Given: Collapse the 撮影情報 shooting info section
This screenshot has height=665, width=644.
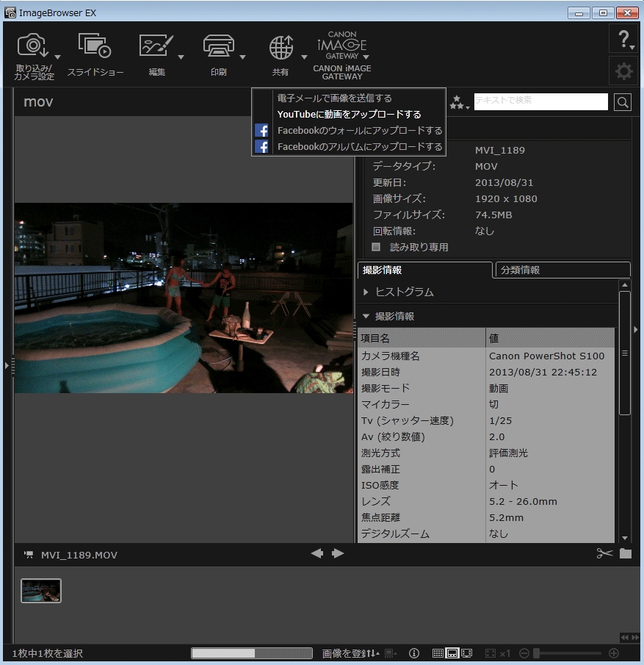Looking at the screenshot, I should tap(394, 316).
